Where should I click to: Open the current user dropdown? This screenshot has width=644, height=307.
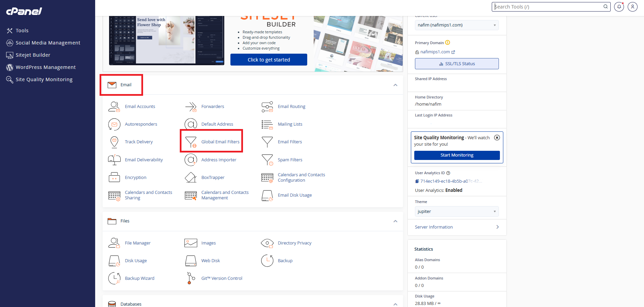pos(457,25)
